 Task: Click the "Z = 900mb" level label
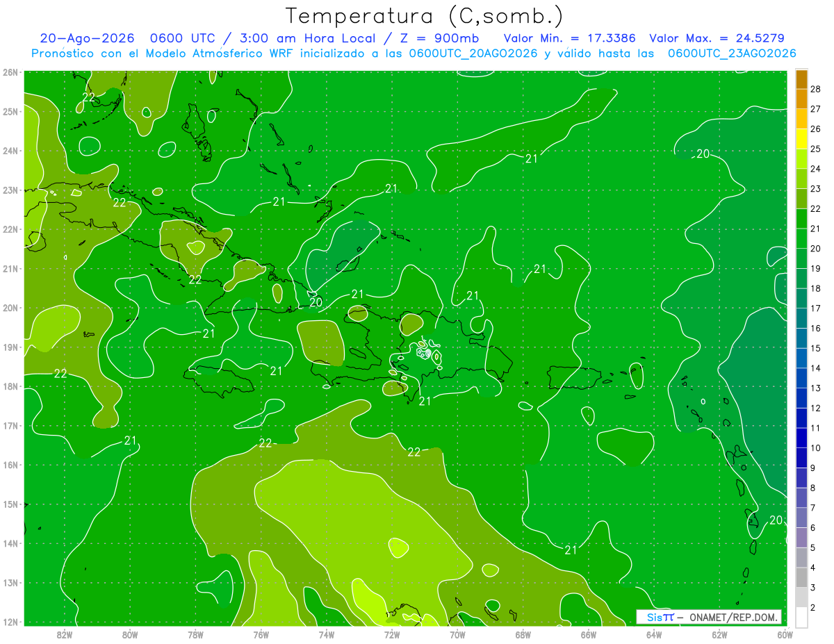pyautogui.click(x=439, y=38)
